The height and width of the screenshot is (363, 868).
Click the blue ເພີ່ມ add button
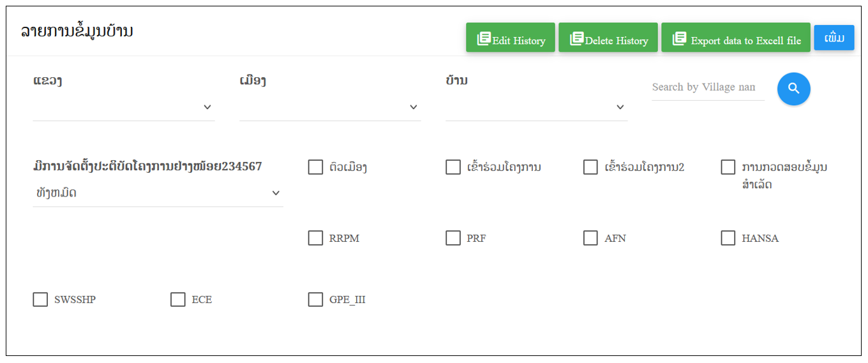click(834, 38)
